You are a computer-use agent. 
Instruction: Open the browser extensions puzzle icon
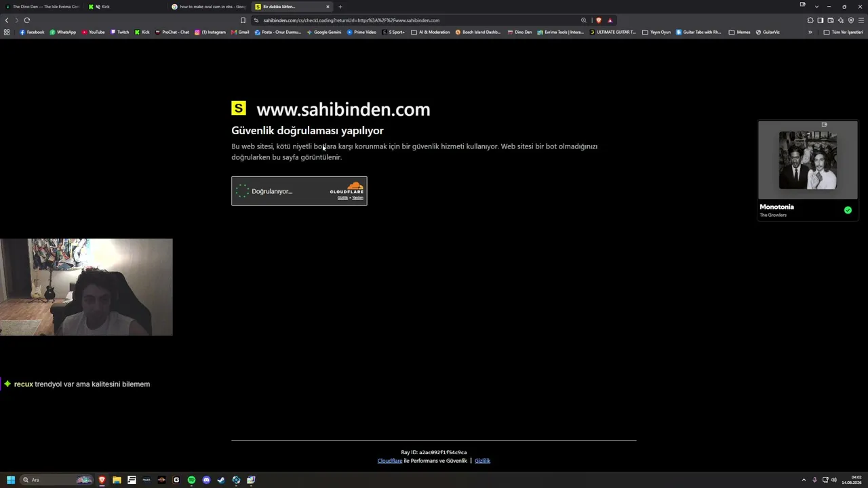coord(810,20)
